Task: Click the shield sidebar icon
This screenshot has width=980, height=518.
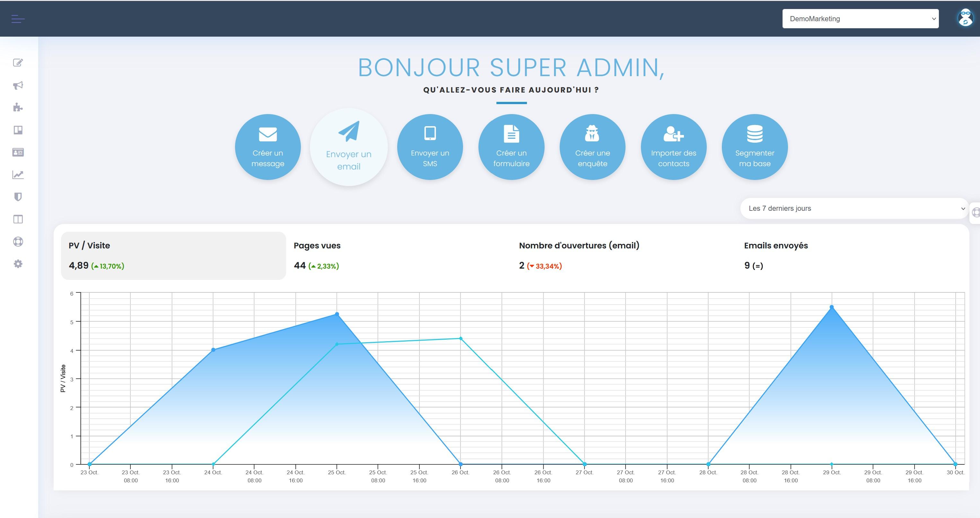Action: 18,197
